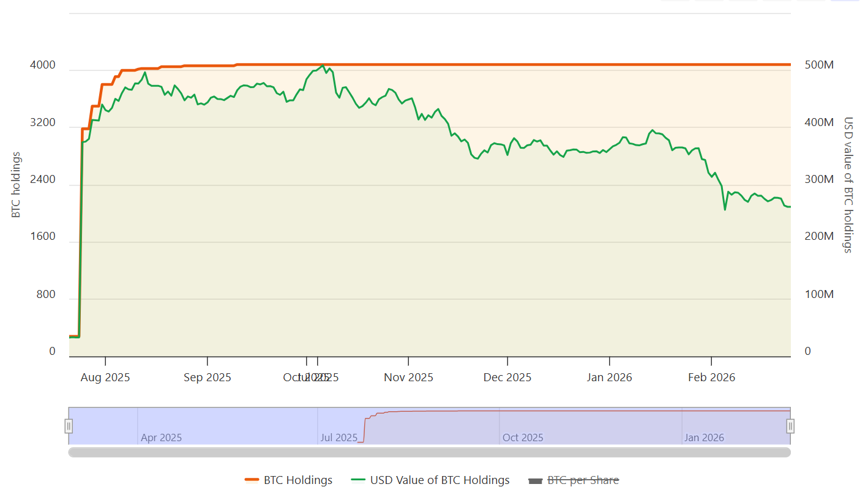868x495 pixels.
Task: Click the second range selector button at top
Action: (x=708, y=2)
